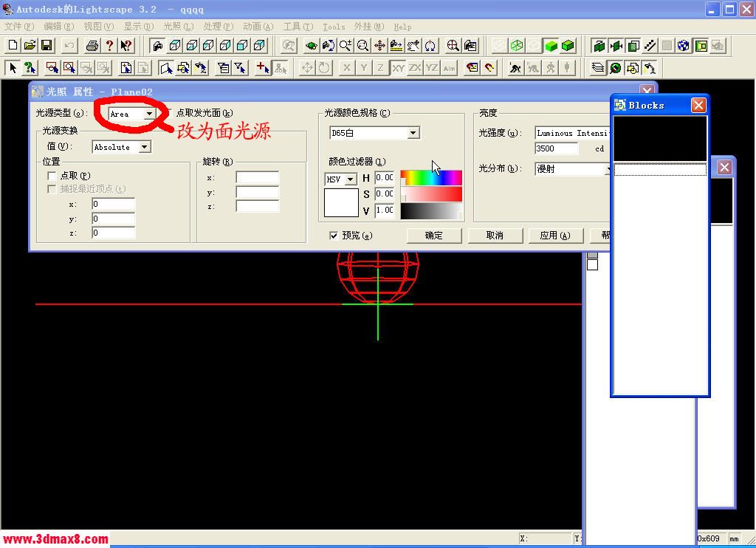
Task: Click the Open file folder icon
Action: click(x=30, y=45)
